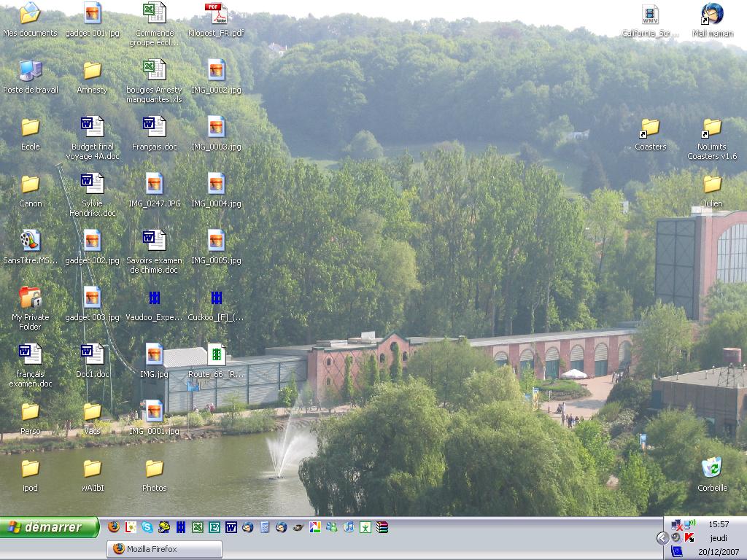Click the WinRAR quick launch icon
The width and height of the screenshot is (747, 560).
pos(382,527)
